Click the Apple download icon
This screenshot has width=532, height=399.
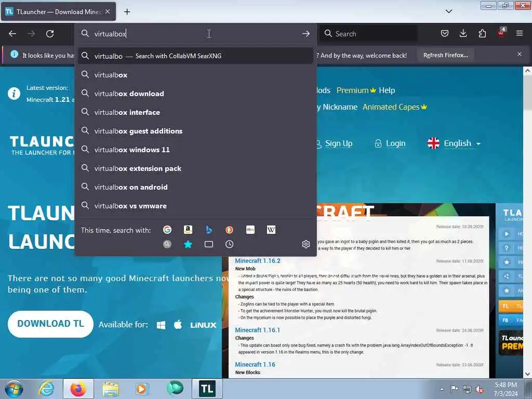point(178,325)
